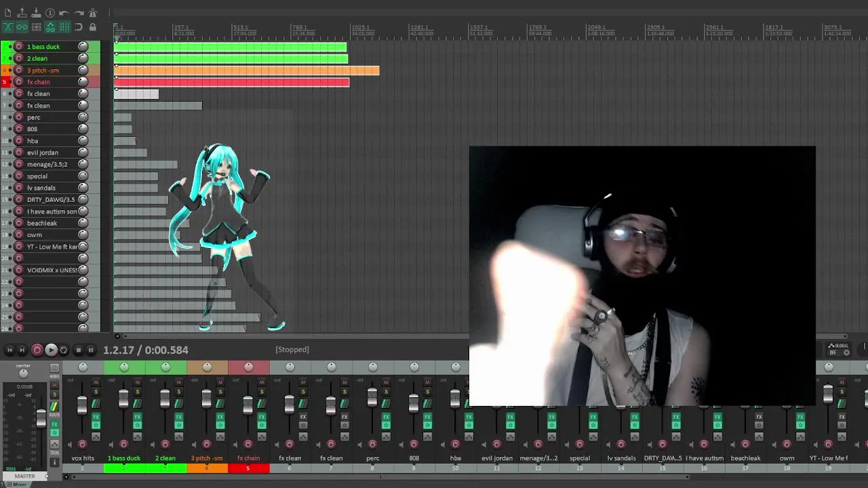
Task: Record-arm 'fx chain' mixer channel
Action: click(248, 445)
